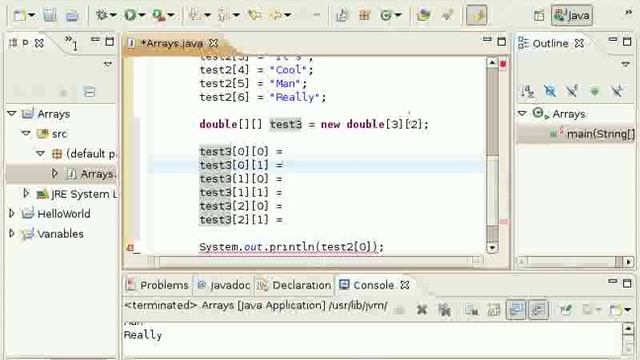Click the System.out.println(test2[0]) line
This screenshot has width=640, height=360.
tap(291, 247)
